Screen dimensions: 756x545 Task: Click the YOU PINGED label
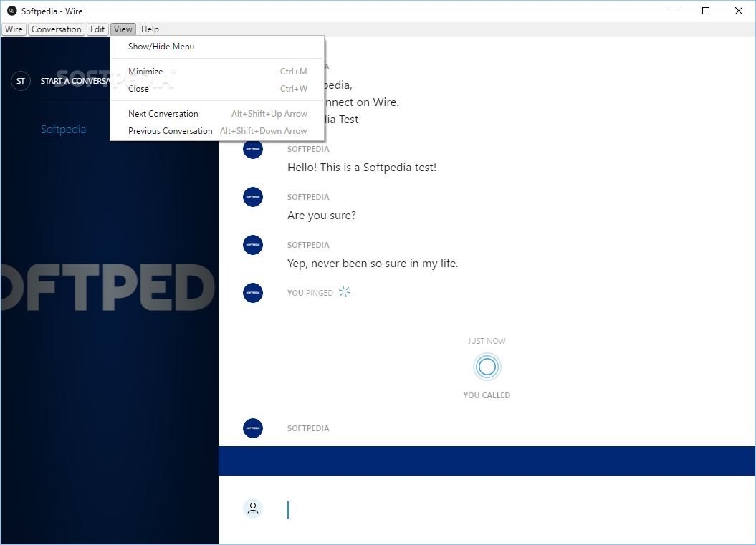(310, 293)
